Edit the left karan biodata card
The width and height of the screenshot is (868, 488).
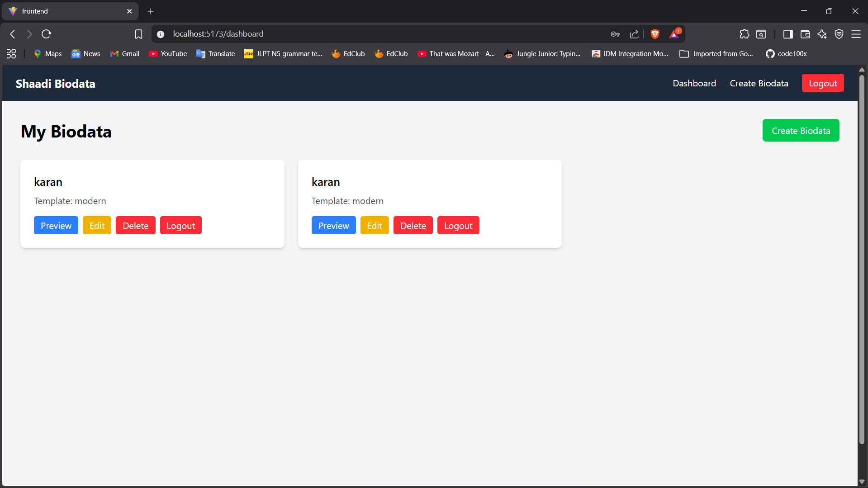(x=97, y=226)
